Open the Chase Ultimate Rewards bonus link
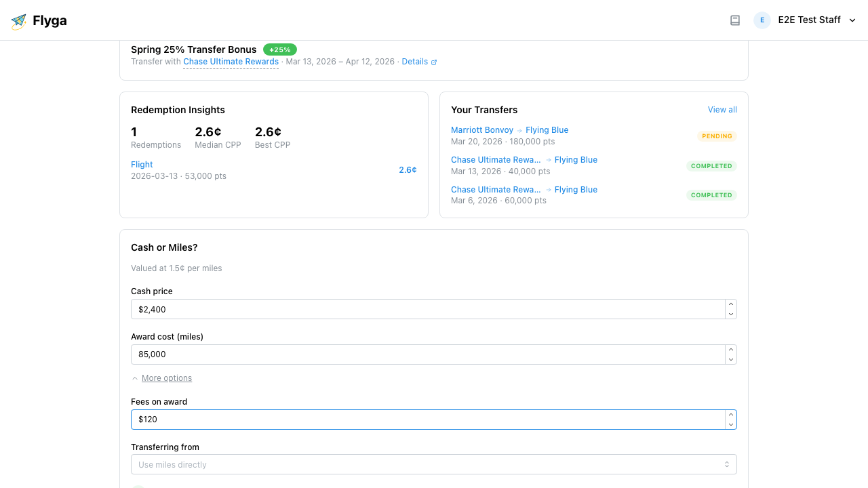 coord(231,62)
